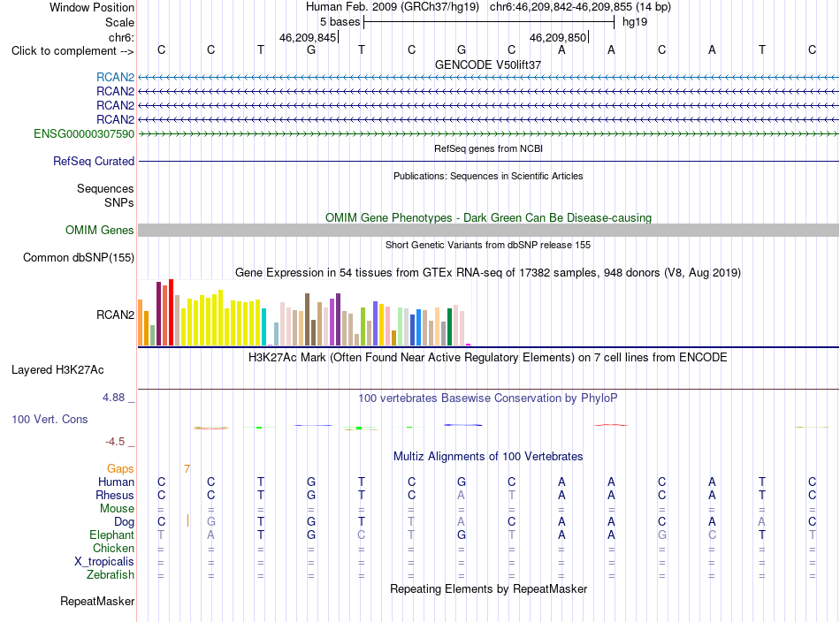Click the orange gap count 7
Screen dimensions: 840x622
click(x=187, y=469)
